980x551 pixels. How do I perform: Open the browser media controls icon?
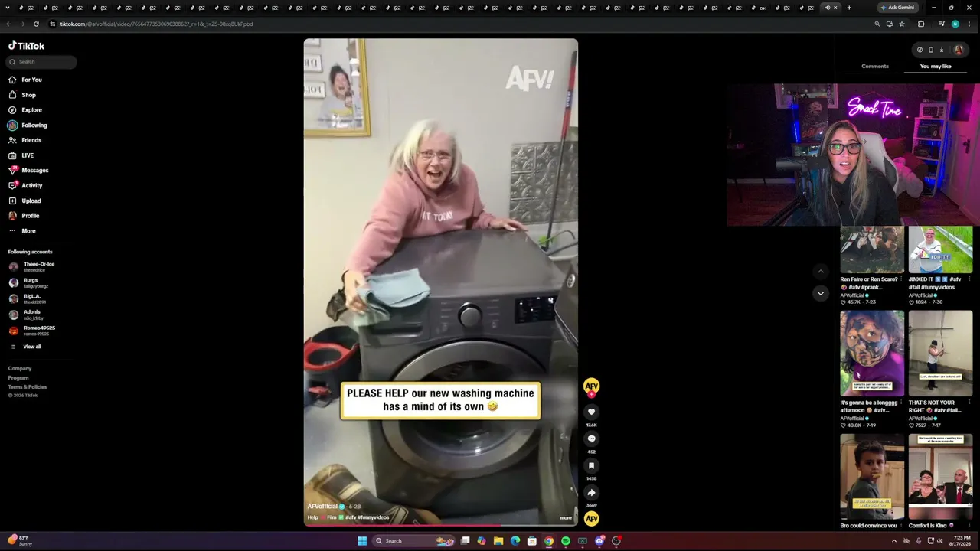click(x=941, y=24)
